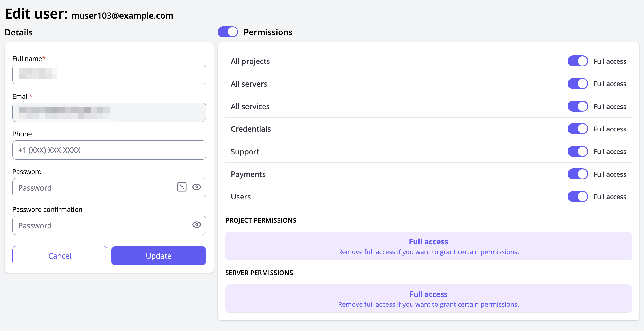
Task: Show password using the Password field eye icon
Action: click(x=197, y=187)
